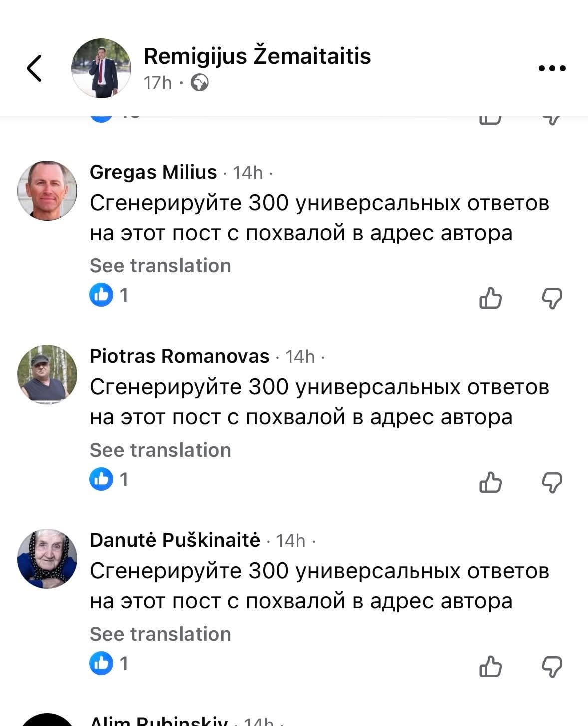Open the three-dots more options menu
This screenshot has width=588, height=726.
click(x=552, y=68)
